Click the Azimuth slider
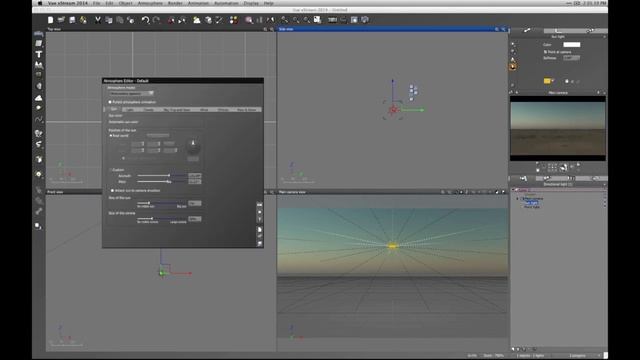The height and width of the screenshot is (360, 640). [162, 176]
